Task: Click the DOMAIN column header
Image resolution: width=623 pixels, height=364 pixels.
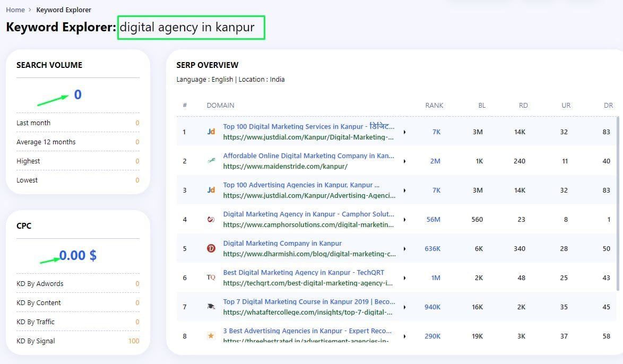Action: point(220,105)
